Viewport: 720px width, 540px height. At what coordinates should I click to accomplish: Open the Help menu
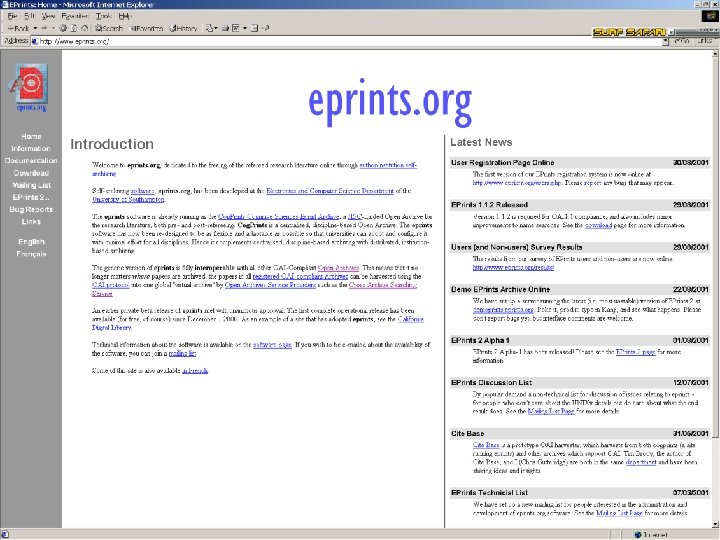click(125, 16)
